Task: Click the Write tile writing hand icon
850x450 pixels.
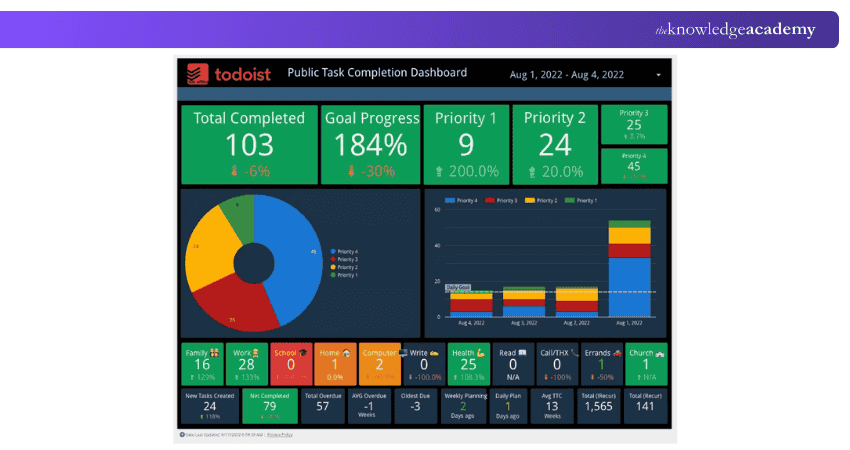Action: tap(434, 353)
